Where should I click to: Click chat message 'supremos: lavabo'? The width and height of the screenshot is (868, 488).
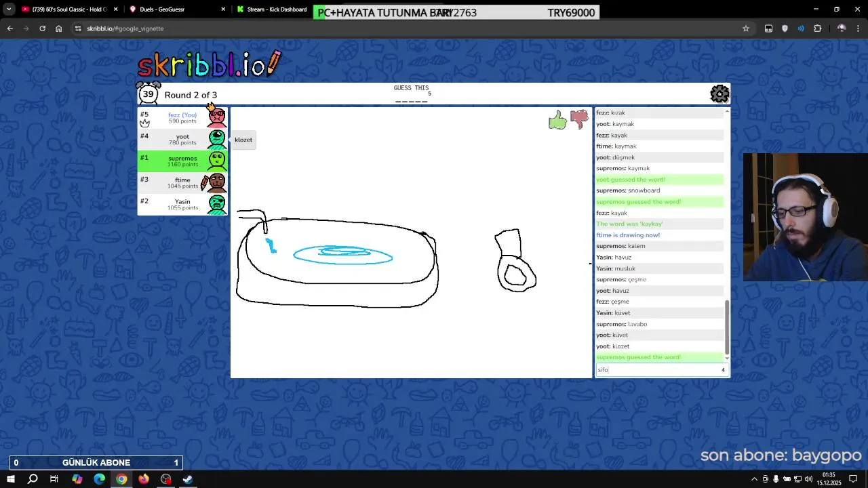(x=622, y=324)
